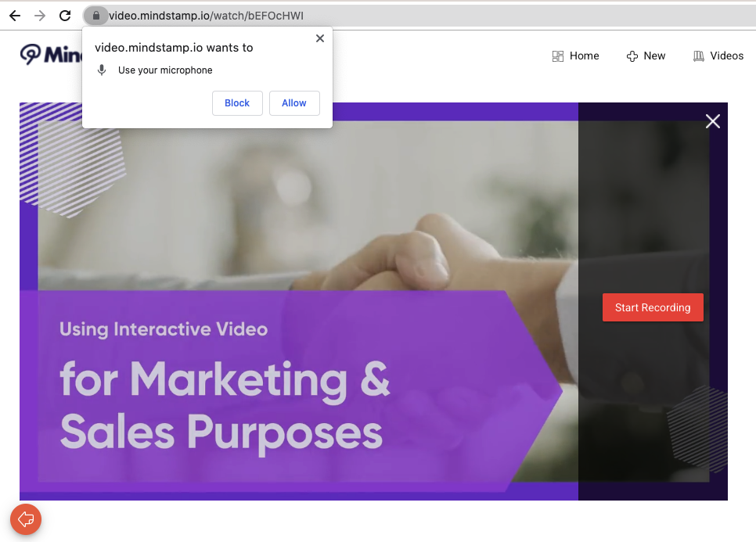Screen dimensions: 756x542
Task: Click the plus icon beside New
Action: [632, 56]
